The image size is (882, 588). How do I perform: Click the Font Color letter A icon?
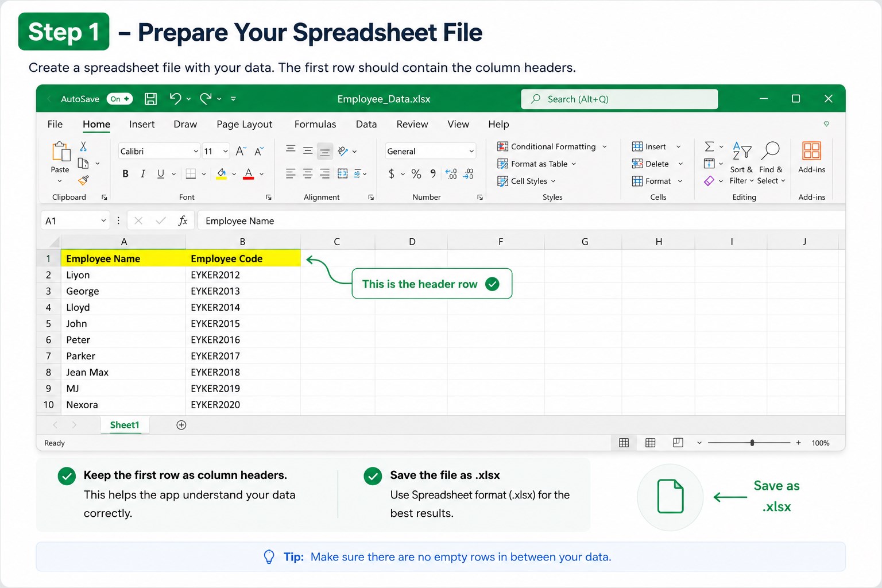point(248,174)
